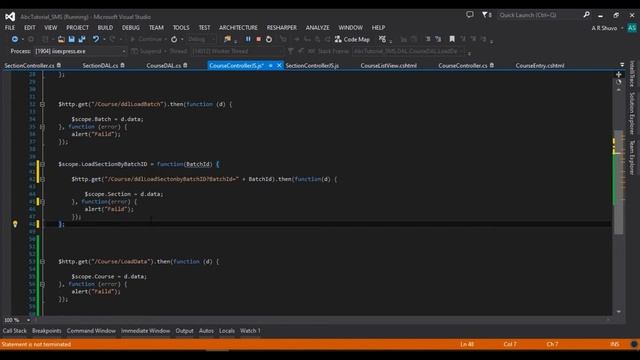Click the lock icon on SectionController.cs tab
This screenshot has width=640, height=360.
59,65
